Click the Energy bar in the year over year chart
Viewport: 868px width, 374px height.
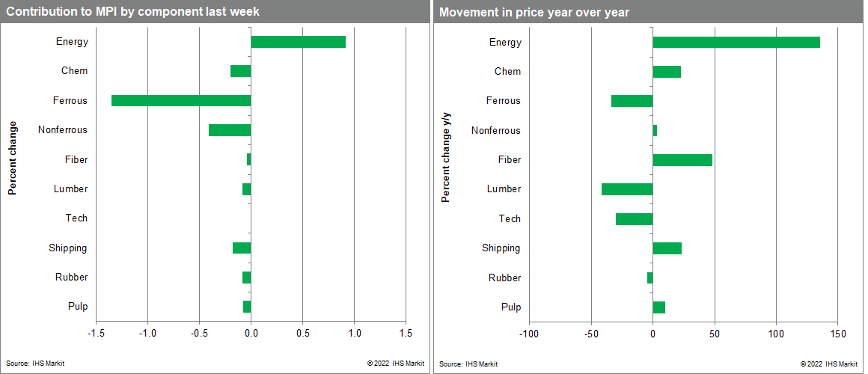coord(736,42)
